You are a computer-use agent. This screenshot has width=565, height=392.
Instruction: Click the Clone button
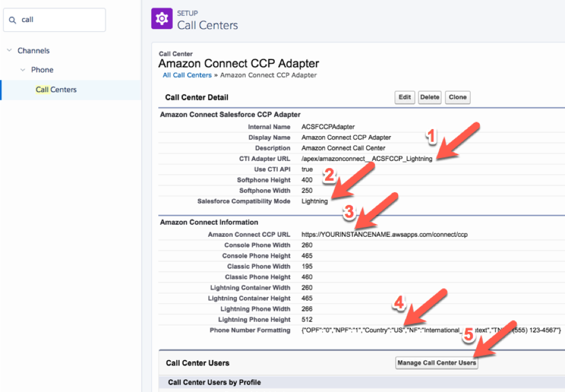pyautogui.click(x=458, y=97)
